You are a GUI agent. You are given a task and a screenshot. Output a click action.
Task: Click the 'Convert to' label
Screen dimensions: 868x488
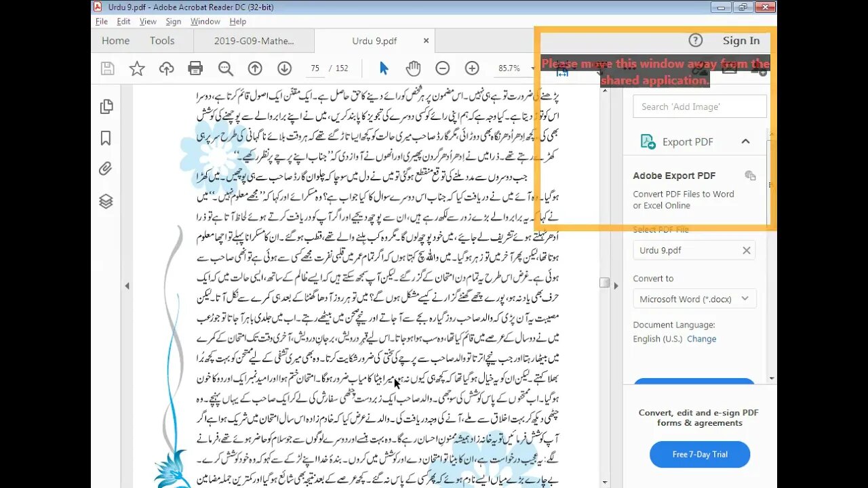653,279
